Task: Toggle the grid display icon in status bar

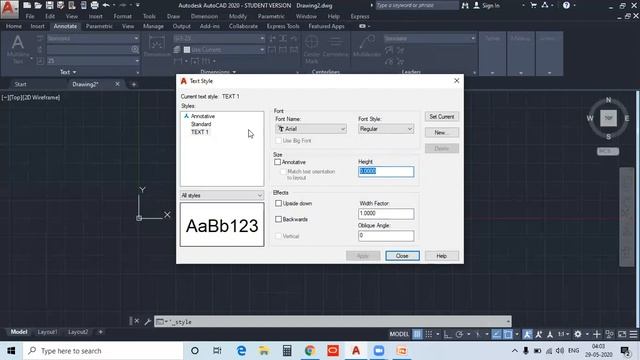Action: click(x=417, y=334)
